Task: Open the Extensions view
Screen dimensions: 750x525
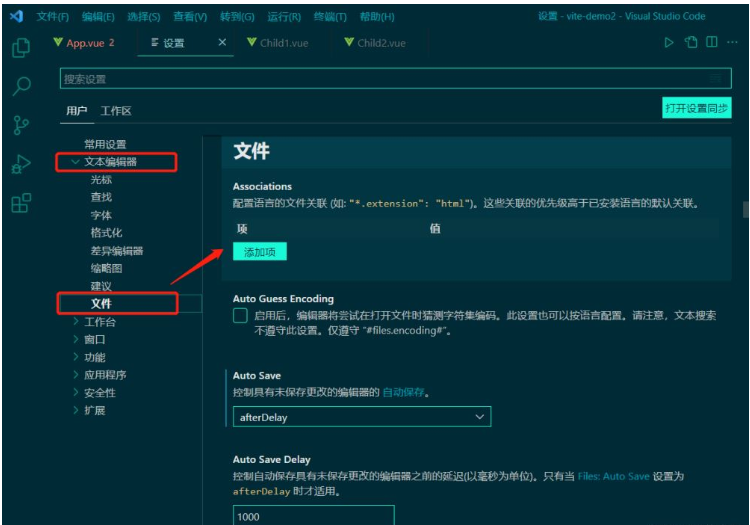Action: pos(21,203)
